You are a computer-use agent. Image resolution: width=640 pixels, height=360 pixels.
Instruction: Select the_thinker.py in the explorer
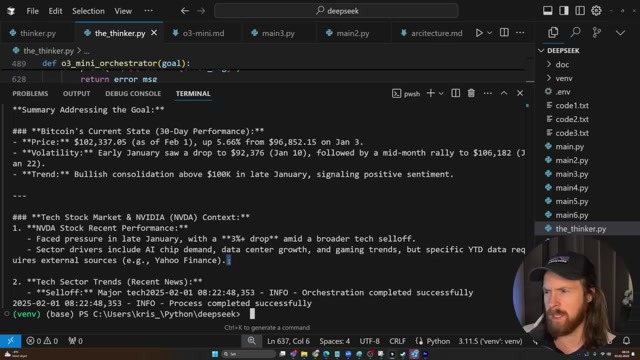pos(580,229)
